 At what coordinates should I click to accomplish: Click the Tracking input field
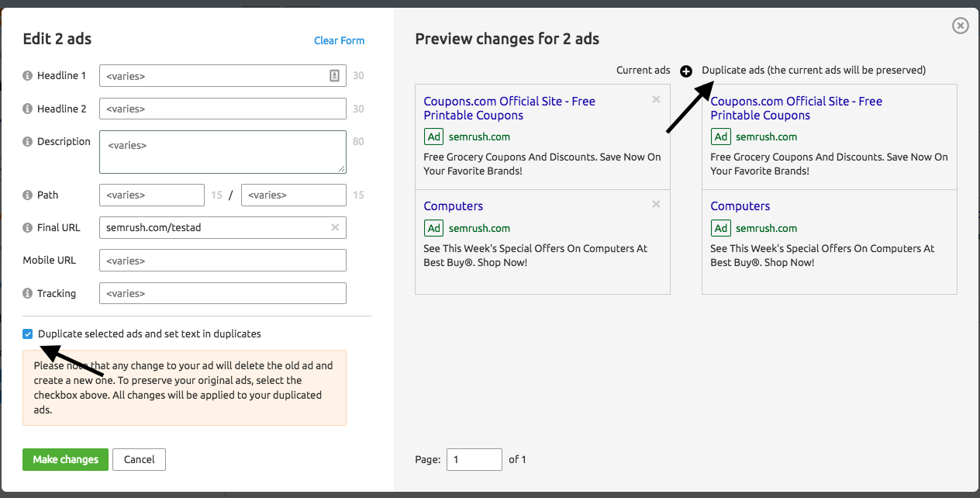pyautogui.click(x=223, y=293)
